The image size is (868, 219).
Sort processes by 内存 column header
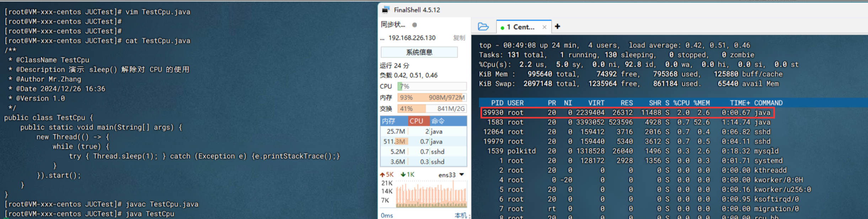(389, 121)
